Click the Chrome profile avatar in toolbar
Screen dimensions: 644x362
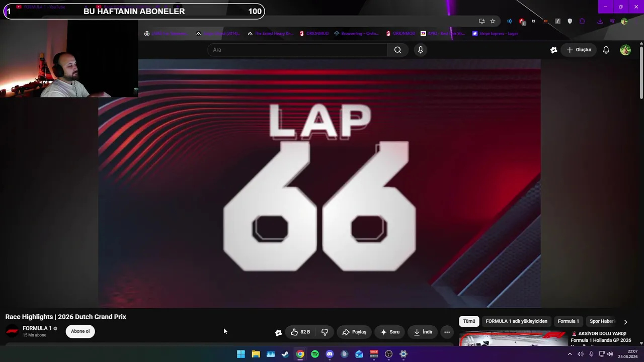point(624,21)
